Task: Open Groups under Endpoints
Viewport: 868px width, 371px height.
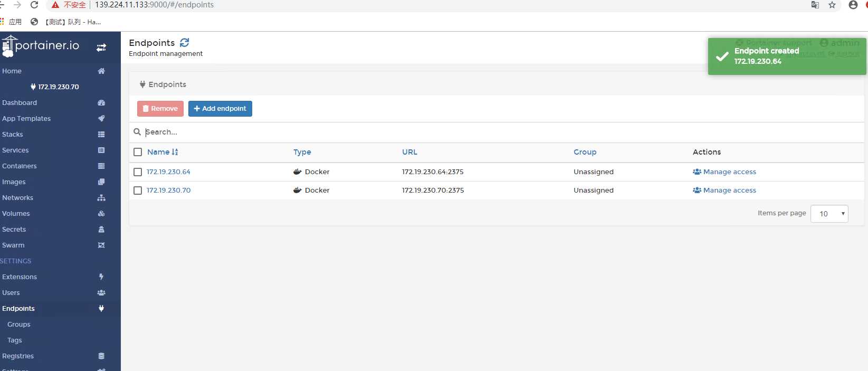Action: point(19,324)
